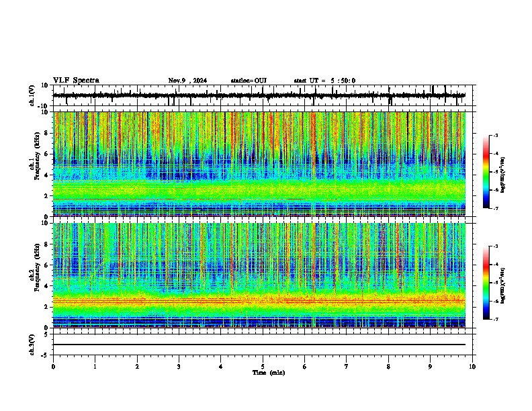Click the "4" minute tick label
The image size is (532, 411).
coord(221,367)
